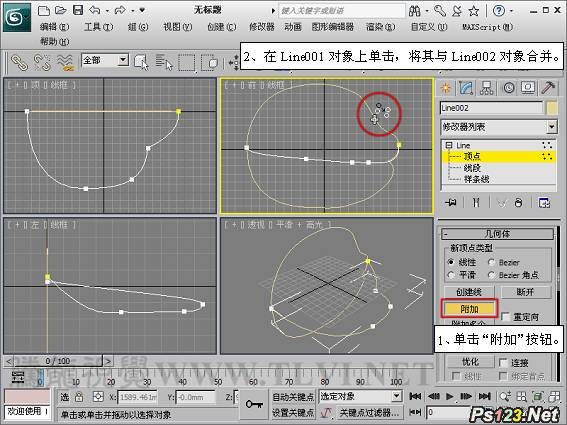Select the Bezier vertex type radio button
The image size is (567, 425).
coord(491,262)
